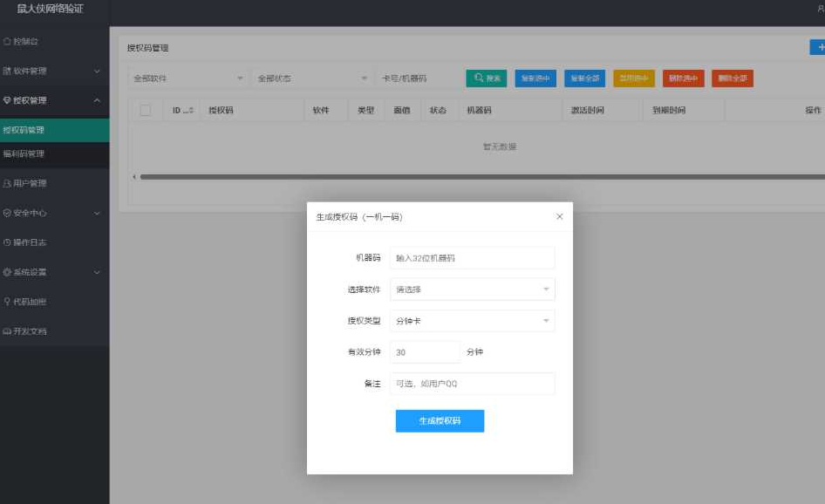The height and width of the screenshot is (504, 825).
Task: Click the magnifier icon on search button
Action: tap(479, 78)
